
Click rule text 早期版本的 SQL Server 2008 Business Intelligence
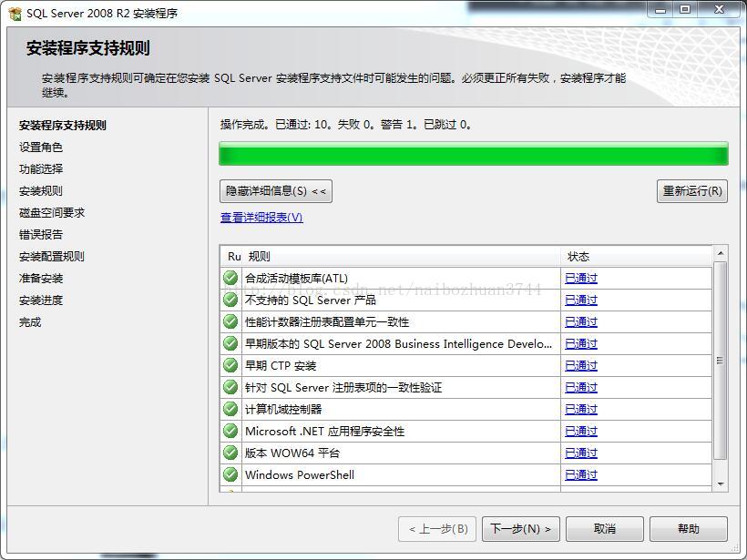pyautogui.click(x=398, y=344)
